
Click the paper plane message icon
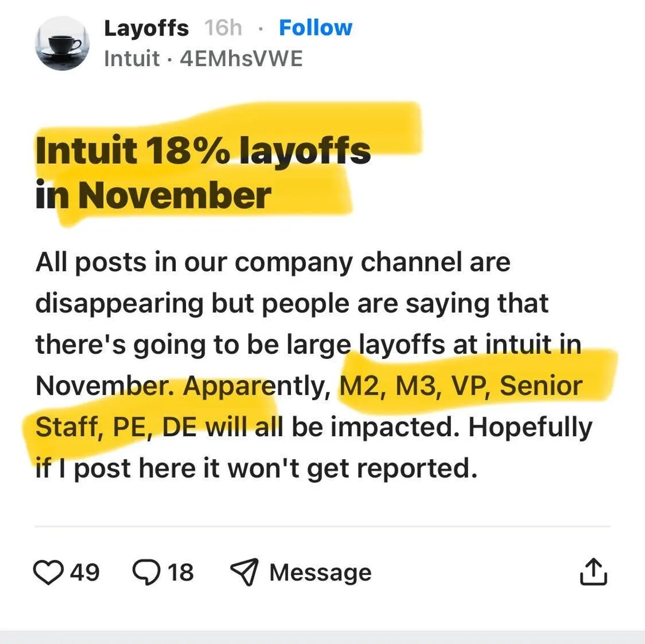(244, 572)
